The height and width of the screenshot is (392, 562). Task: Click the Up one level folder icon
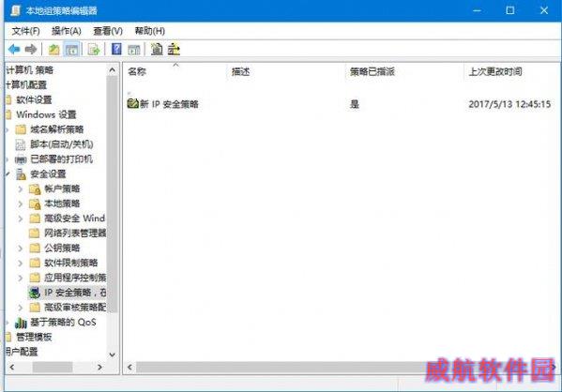click(x=54, y=50)
